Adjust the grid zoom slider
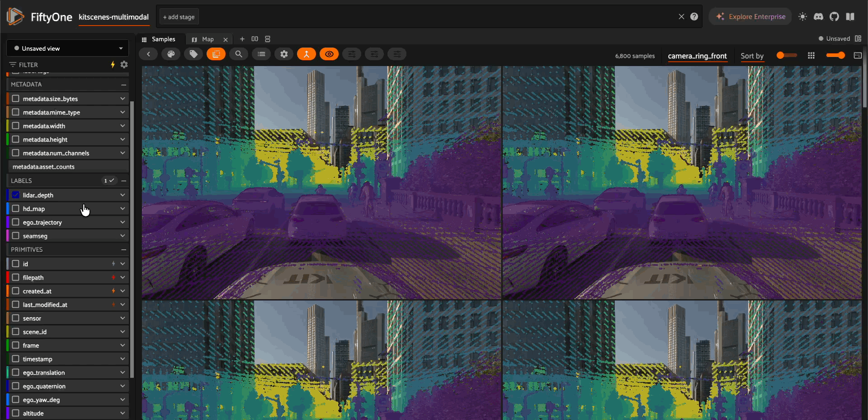The height and width of the screenshot is (420, 868). coord(835,55)
